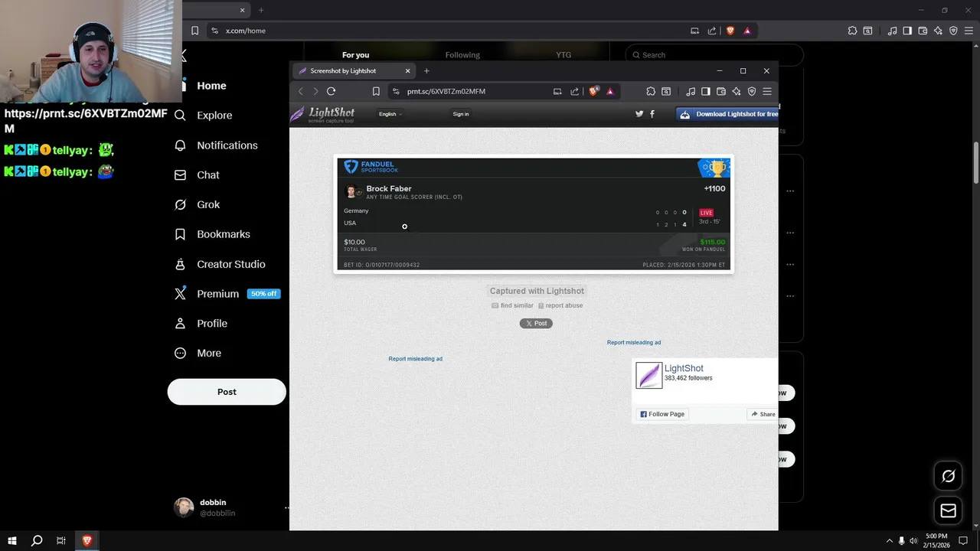Screen dimensions: 980x551
Task: Open Brave Shields in the x.com window
Action: (730, 31)
